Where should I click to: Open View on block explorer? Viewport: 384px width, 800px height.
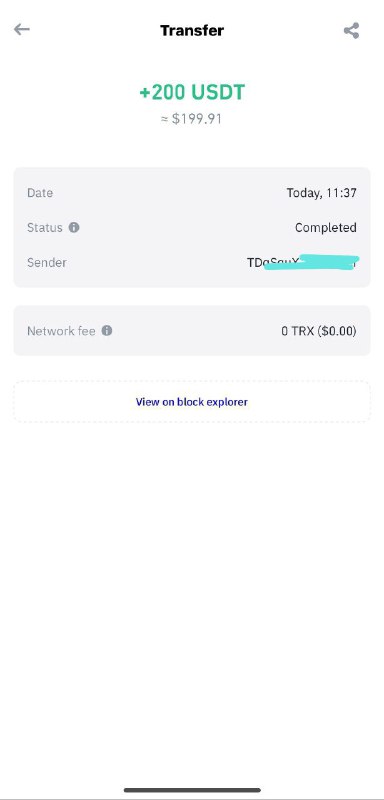192,402
